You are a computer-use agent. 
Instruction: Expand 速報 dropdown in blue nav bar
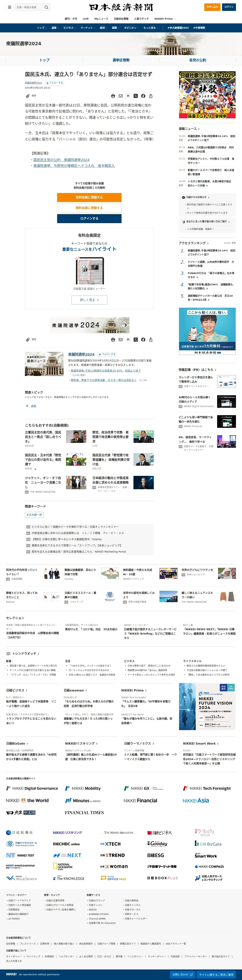tap(55, 28)
